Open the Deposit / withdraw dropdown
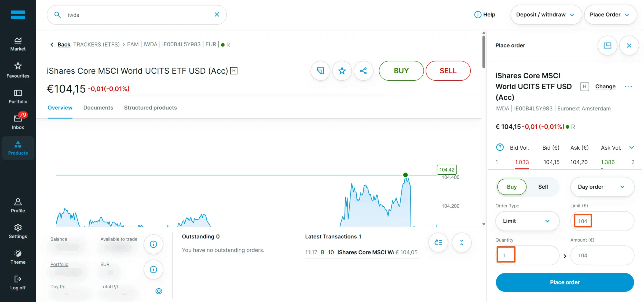644x302 pixels. click(546, 15)
